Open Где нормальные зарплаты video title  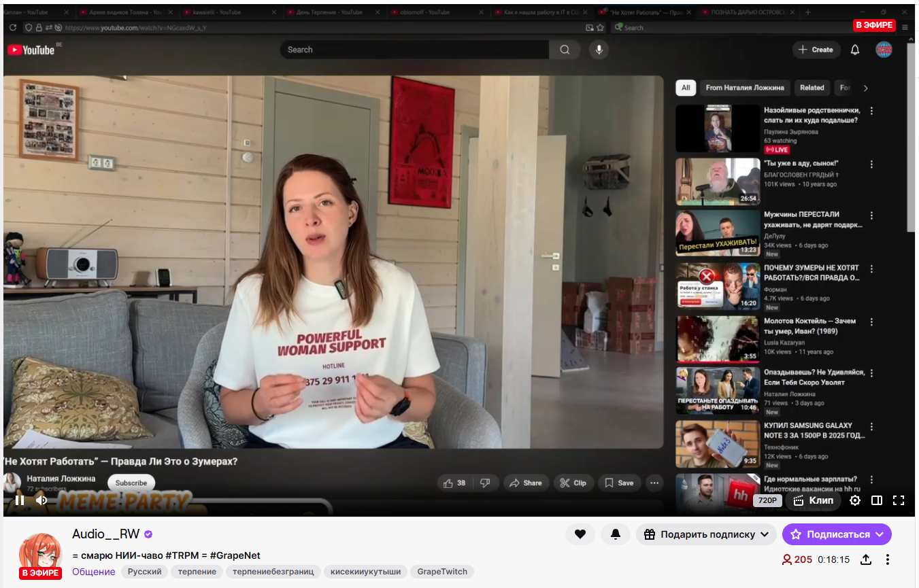pyautogui.click(x=812, y=484)
